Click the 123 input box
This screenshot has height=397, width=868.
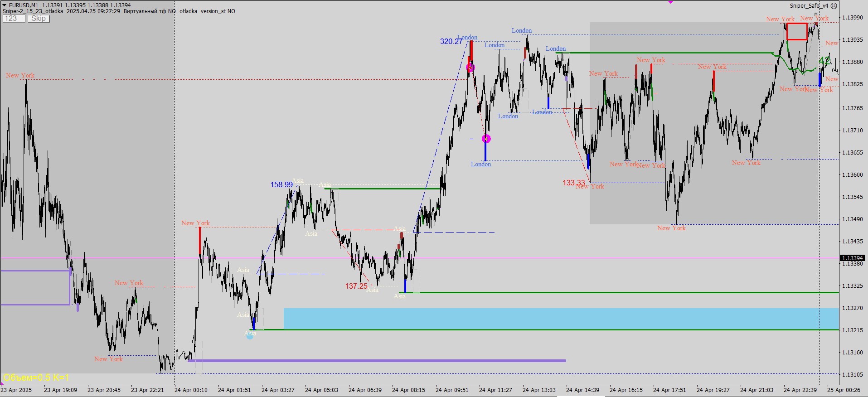(x=14, y=19)
